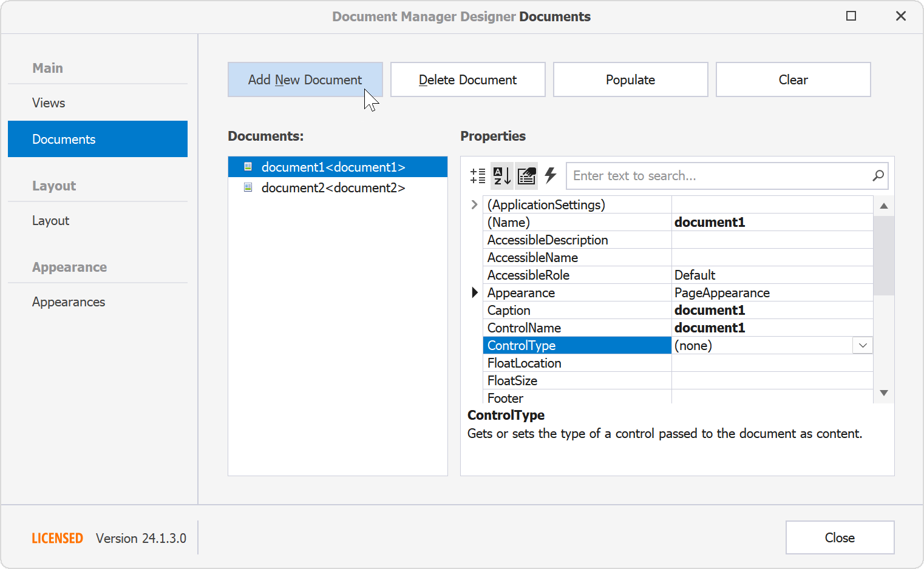Expand the (ApplicationSettings) property node
Image resolution: width=924 pixels, height=569 pixels.
(x=474, y=205)
